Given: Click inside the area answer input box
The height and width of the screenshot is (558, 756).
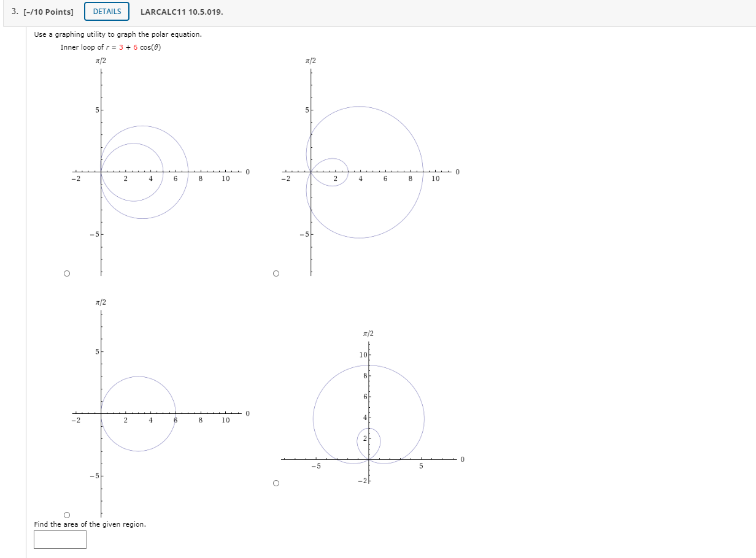Looking at the screenshot, I should (x=60, y=540).
